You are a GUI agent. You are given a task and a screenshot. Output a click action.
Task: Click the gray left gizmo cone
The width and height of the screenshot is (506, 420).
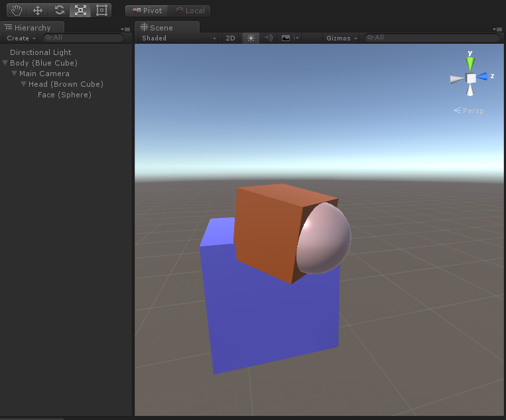(457, 79)
